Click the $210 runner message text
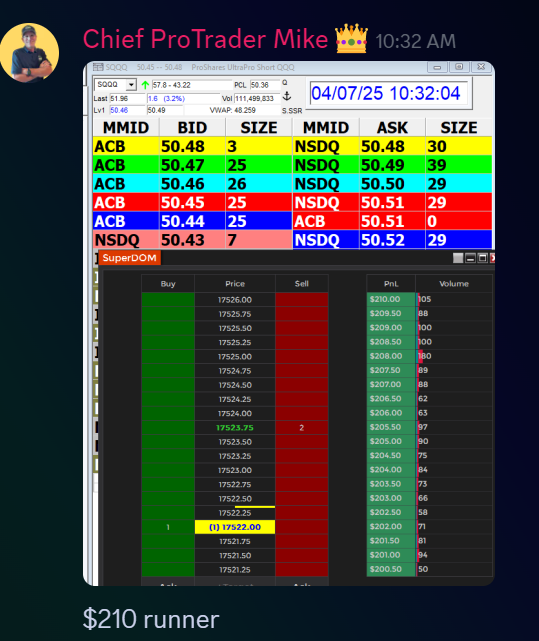 (151, 619)
